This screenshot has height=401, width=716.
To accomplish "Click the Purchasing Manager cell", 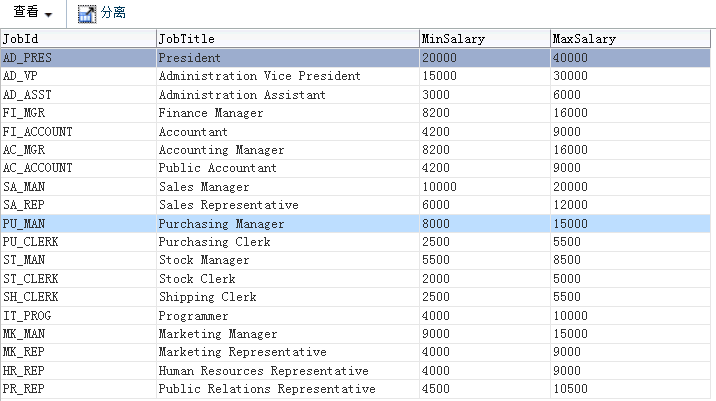I will pyautogui.click(x=221, y=224).
